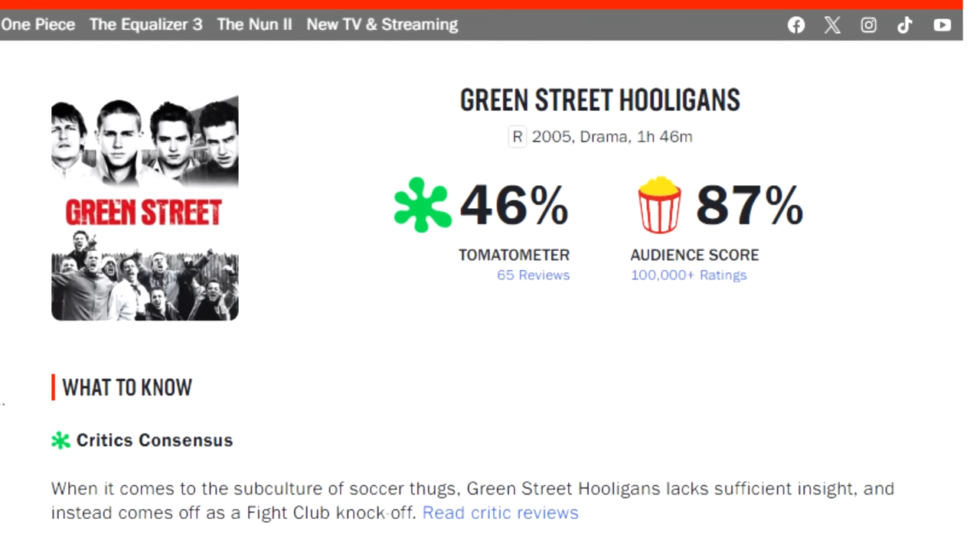Go to The Nun II link
The image size is (980, 551).
[x=254, y=24]
